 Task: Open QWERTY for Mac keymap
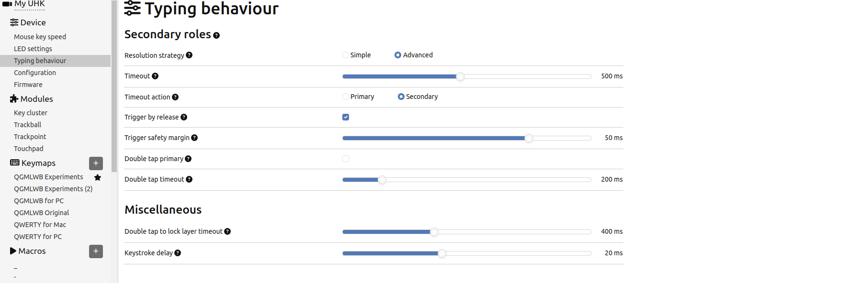(40, 225)
